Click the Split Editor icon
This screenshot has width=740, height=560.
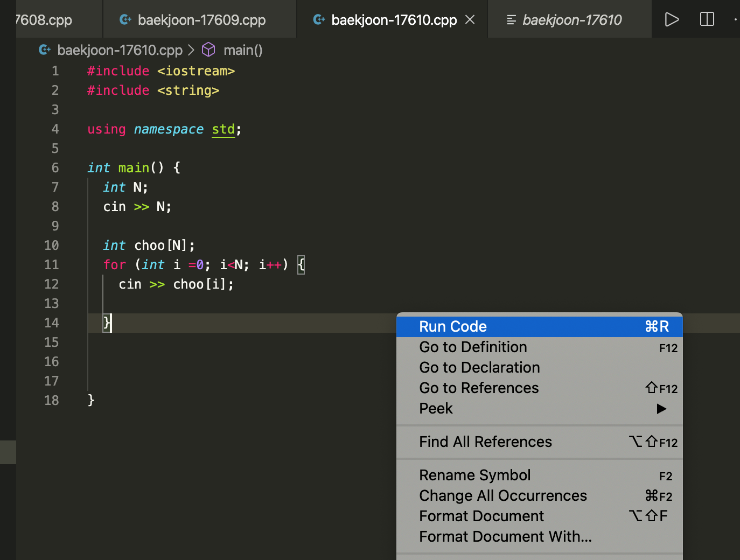(706, 19)
